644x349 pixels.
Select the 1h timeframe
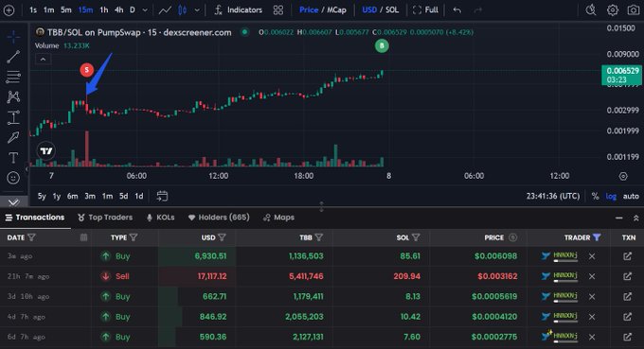coord(104,9)
